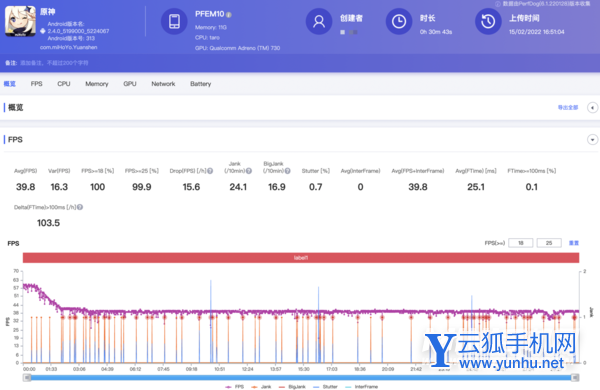This screenshot has height=390, width=600.
Task: Click the GPU Qualcomm Adreno 730 text
Action: click(237, 48)
